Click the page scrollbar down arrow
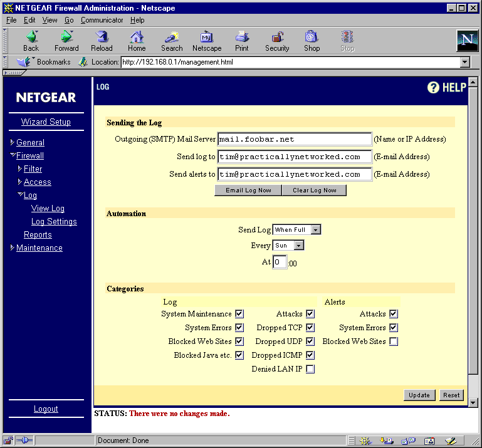This screenshot has width=482, height=448. (x=473, y=402)
